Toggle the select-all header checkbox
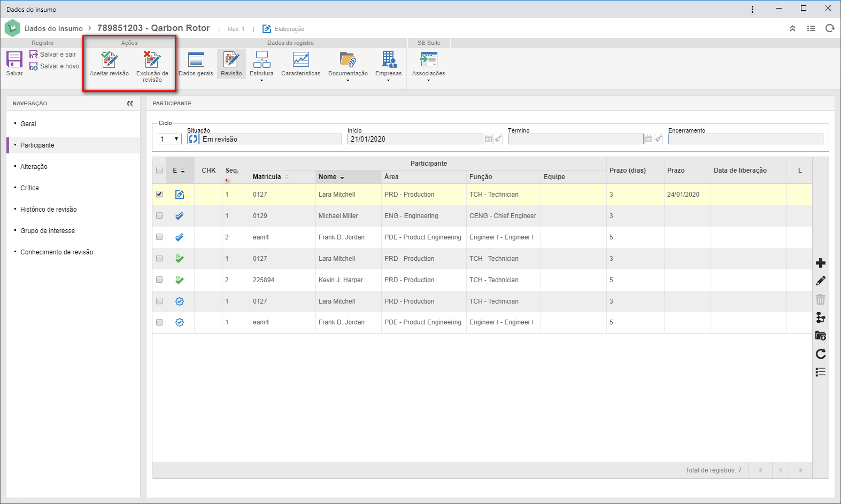Image resolution: width=841 pixels, height=504 pixels. pyautogui.click(x=159, y=170)
